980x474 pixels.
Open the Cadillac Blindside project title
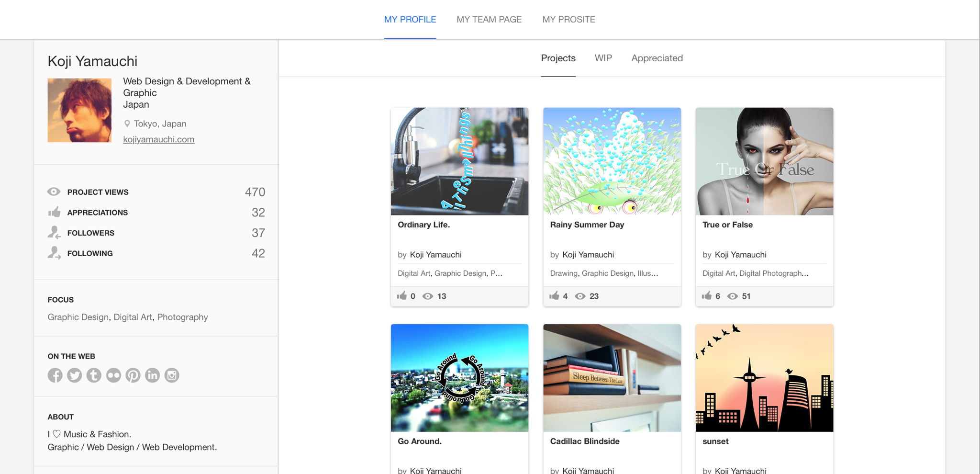click(585, 441)
